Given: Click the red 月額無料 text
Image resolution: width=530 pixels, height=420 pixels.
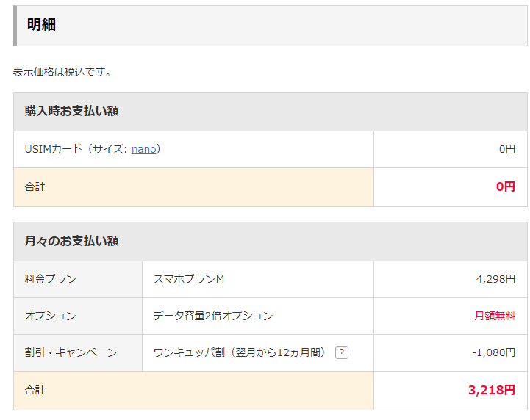Looking at the screenshot, I should pos(495,316).
